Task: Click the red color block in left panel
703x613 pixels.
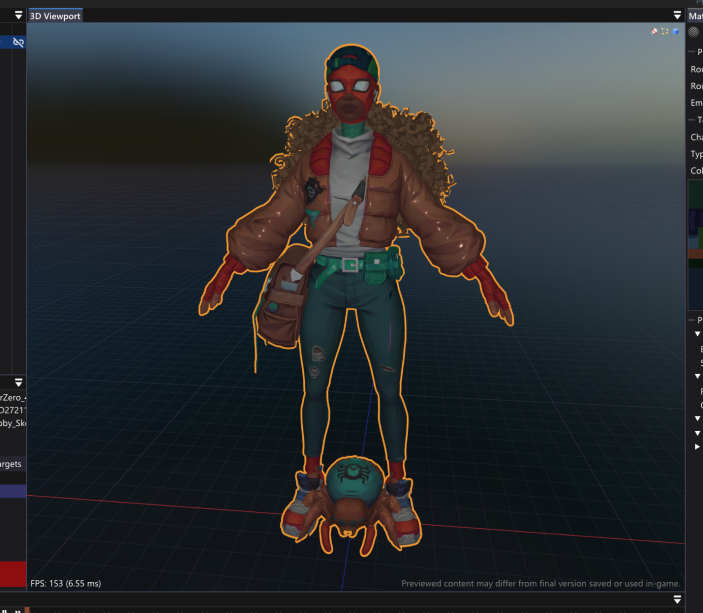Action: 13,574
